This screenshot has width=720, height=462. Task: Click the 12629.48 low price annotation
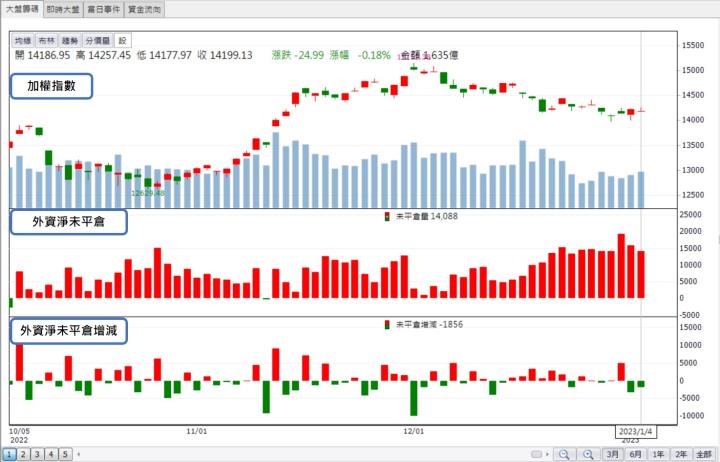pos(148,193)
